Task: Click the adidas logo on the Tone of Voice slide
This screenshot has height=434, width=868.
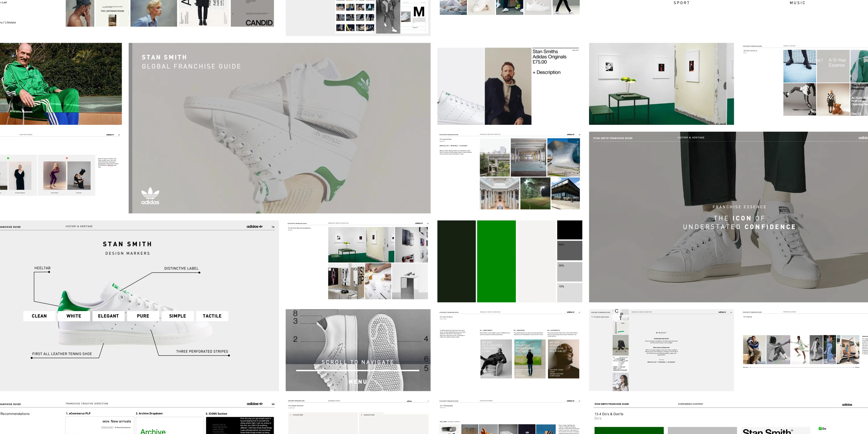Action: point(571,312)
